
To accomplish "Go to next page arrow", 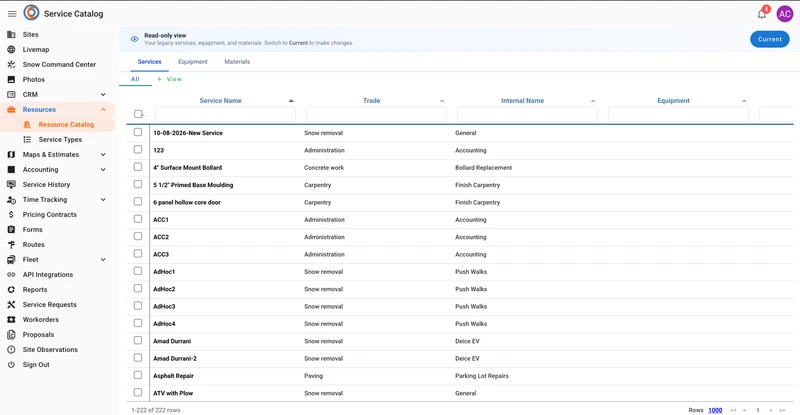I will click(x=771, y=410).
